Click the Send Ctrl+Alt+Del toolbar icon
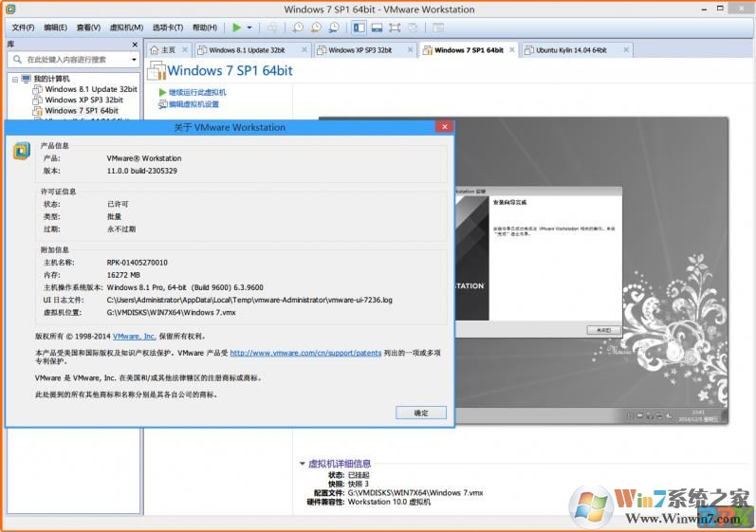756x532 pixels. pos(272,28)
